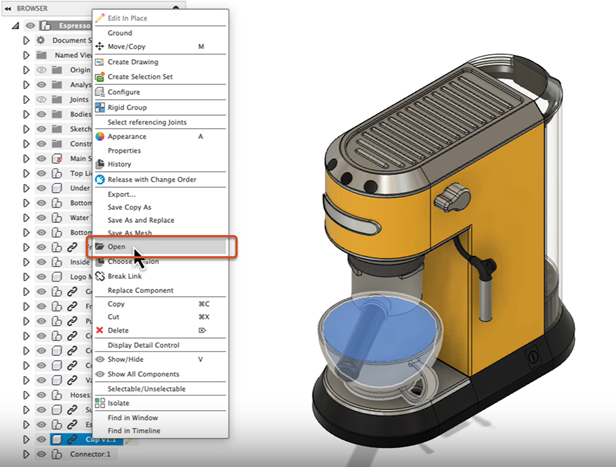The width and height of the screenshot is (616, 467).
Task: Expand the Named Views node
Action: (x=26, y=55)
